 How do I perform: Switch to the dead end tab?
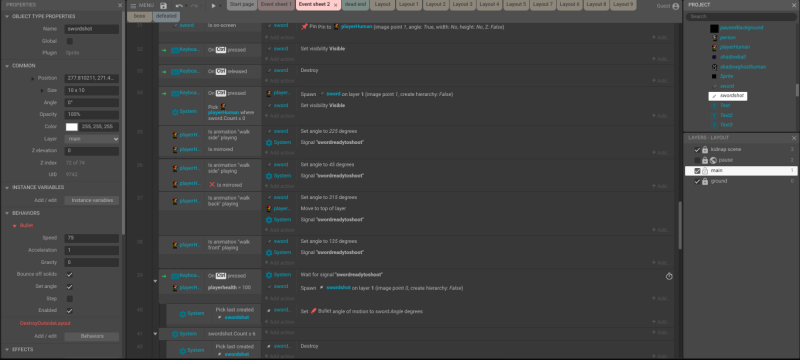pos(355,5)
